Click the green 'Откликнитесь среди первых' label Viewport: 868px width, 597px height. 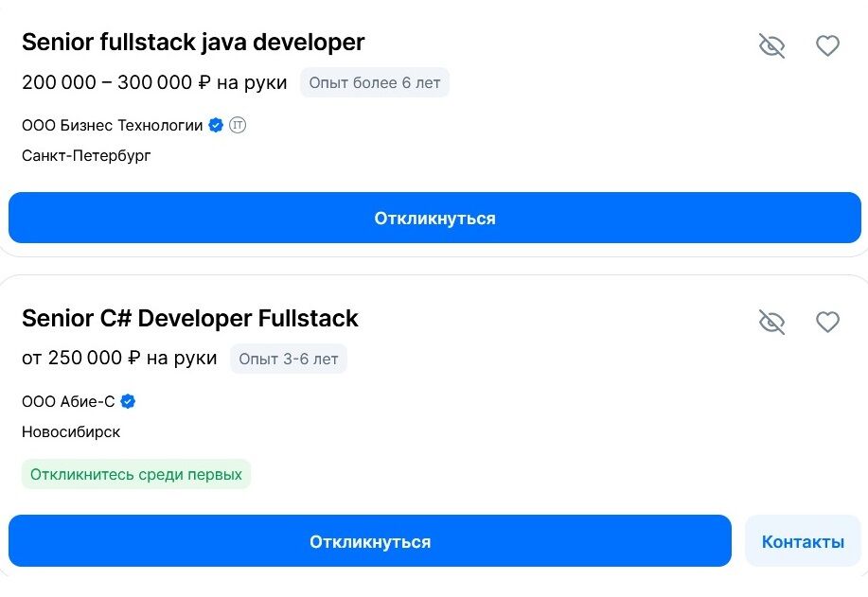pyautogui.click(x=136, y=475)
